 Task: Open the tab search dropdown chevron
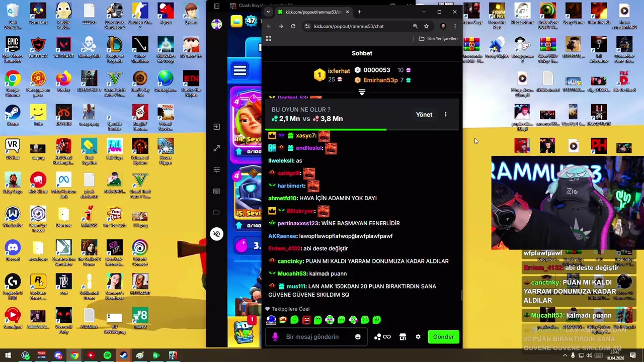point(268,12)
